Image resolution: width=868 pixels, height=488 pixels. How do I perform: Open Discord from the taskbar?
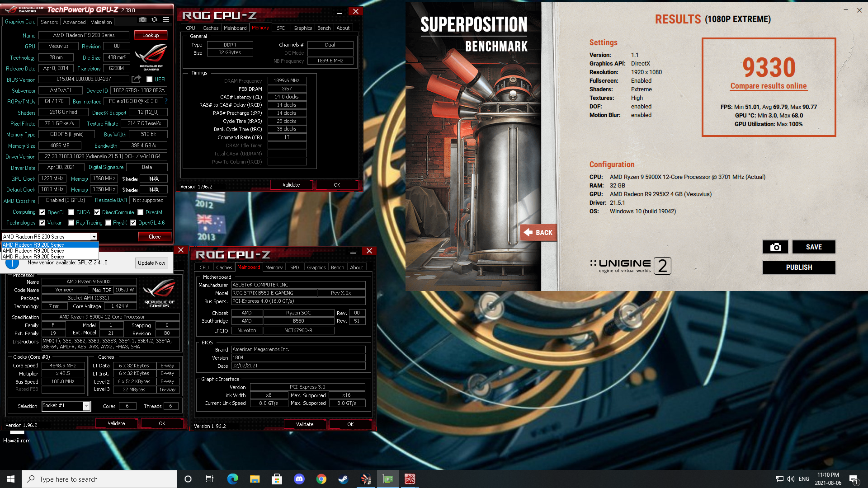(x=299, y=479)
